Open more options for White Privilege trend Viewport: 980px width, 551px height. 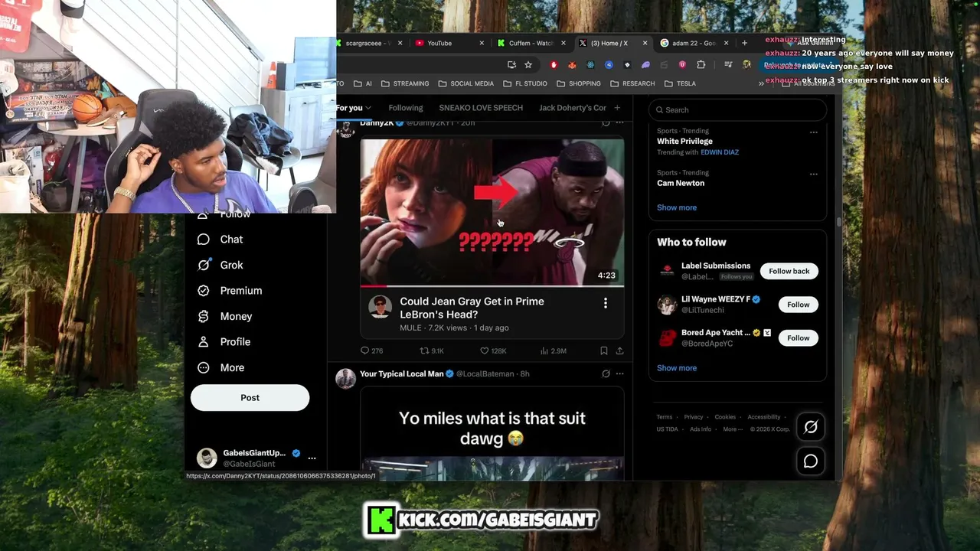pos(813,132)
